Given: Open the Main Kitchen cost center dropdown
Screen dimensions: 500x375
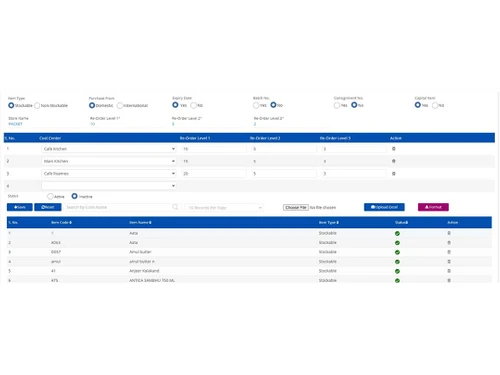Looking at the screenshot, I should (x=109, y=161).
